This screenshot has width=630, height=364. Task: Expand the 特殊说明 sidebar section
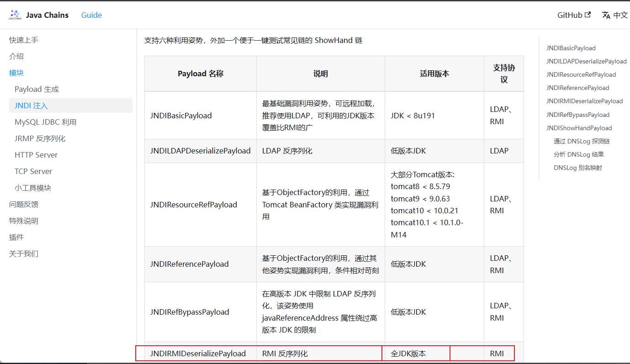(x=24, y=221)
